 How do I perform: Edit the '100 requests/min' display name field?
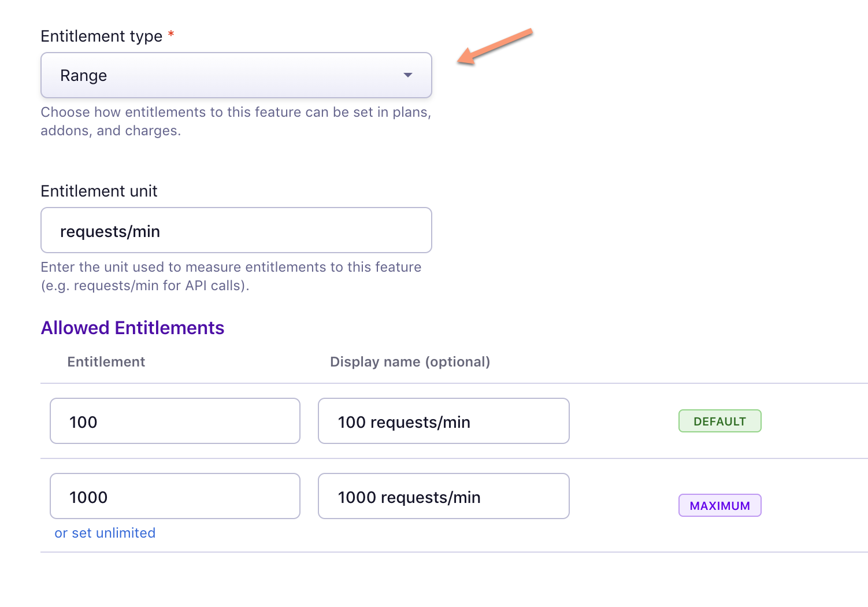[443, 421]
